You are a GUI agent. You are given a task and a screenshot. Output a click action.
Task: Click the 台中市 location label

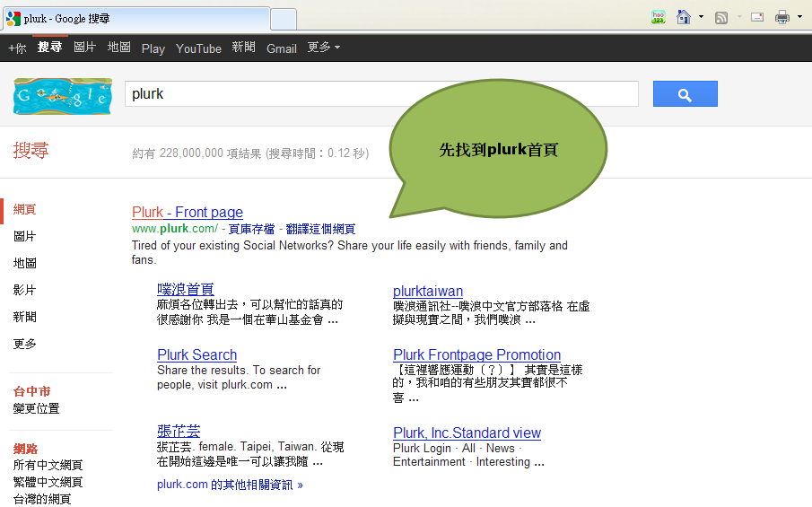pos(32,392)
